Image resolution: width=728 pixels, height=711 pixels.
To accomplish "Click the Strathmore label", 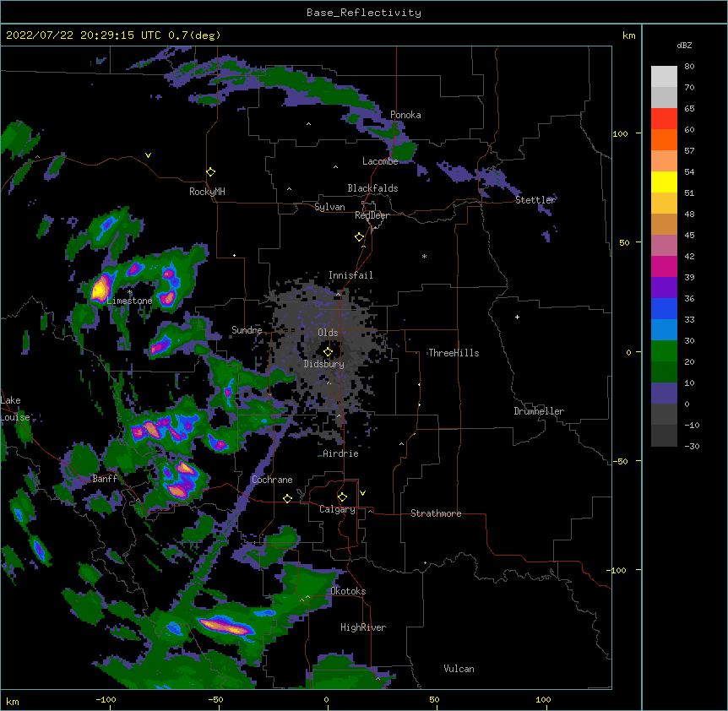I will [x=436, y=513].
